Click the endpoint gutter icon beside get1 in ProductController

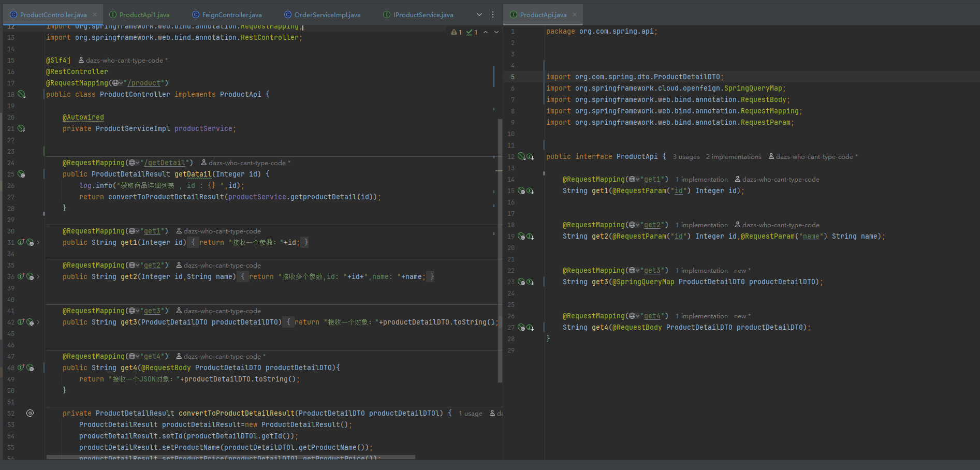pyautogui.click(x=30, y=242)
